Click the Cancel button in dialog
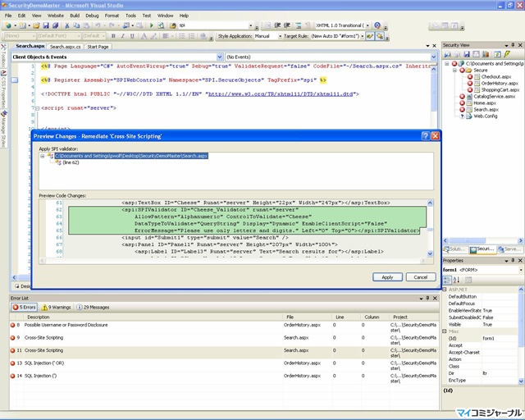 coord(421,277)
